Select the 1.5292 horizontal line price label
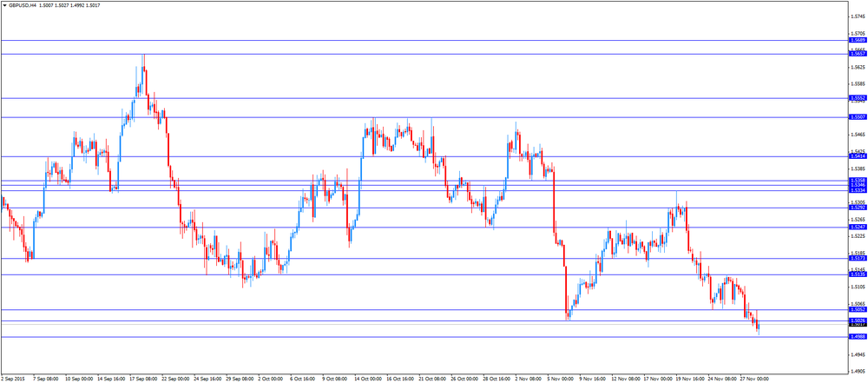Image resolution: width=868 pixels, height=383 pixels. (x=857, y=208)
